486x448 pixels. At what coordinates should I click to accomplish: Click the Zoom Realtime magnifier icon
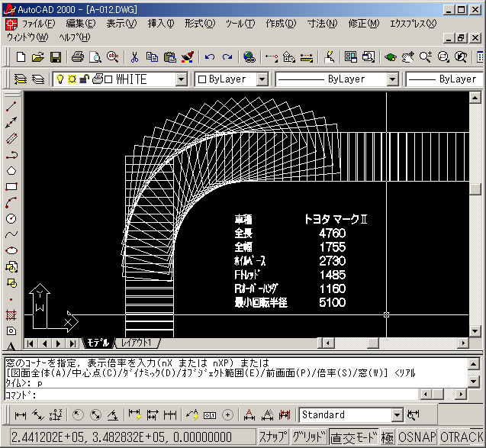425,57
